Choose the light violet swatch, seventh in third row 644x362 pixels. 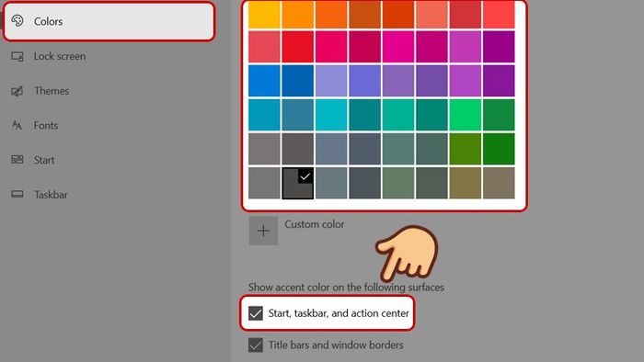pyautogui.click(x=466, y=81)
